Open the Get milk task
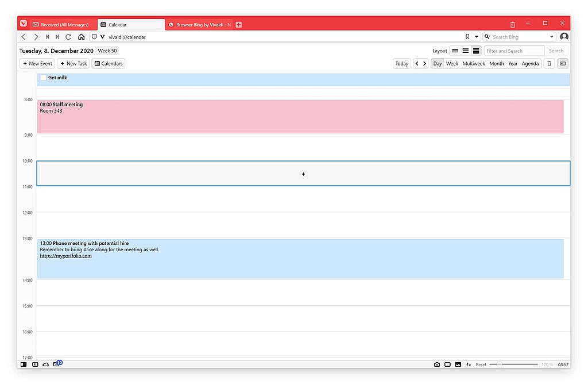 click(x=303, y=79)
